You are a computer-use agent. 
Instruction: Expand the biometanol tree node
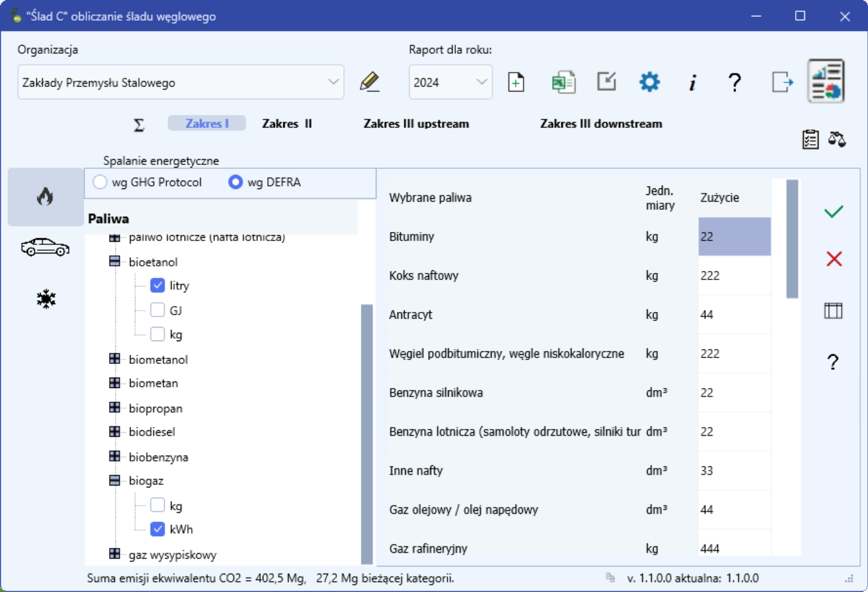115,359
